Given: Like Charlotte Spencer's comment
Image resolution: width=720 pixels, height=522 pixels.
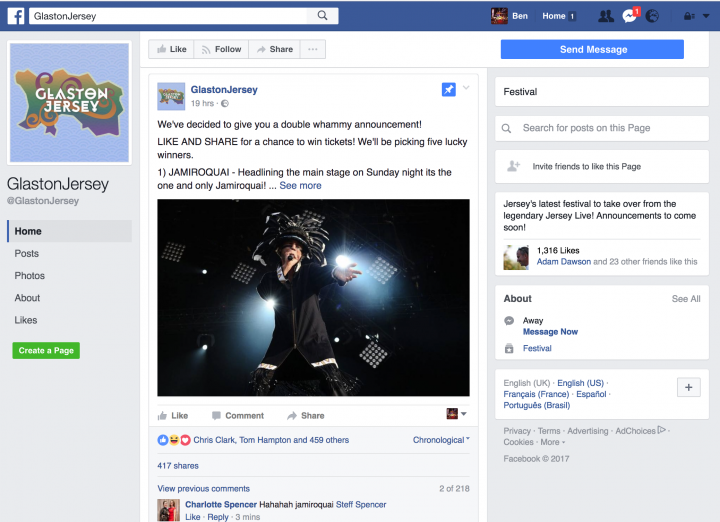Looking at the screenshot, I should pyautogui.click(x=192, y=517).
